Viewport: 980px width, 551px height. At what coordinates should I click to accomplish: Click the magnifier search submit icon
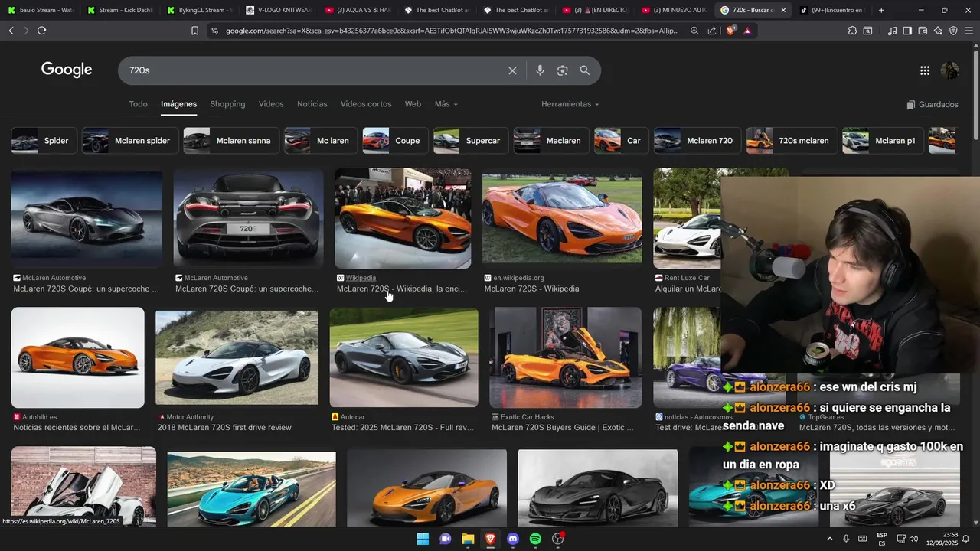[585, 70]
